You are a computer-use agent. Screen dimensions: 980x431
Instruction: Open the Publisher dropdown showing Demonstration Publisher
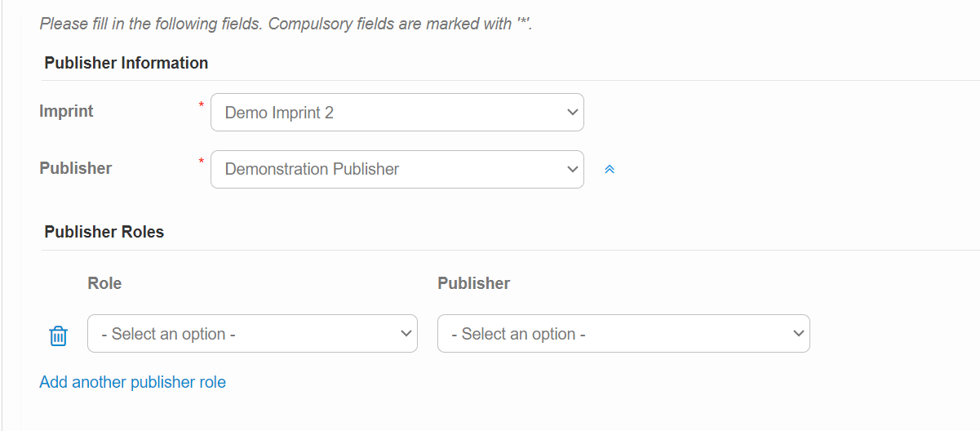(x=397, y=169)
